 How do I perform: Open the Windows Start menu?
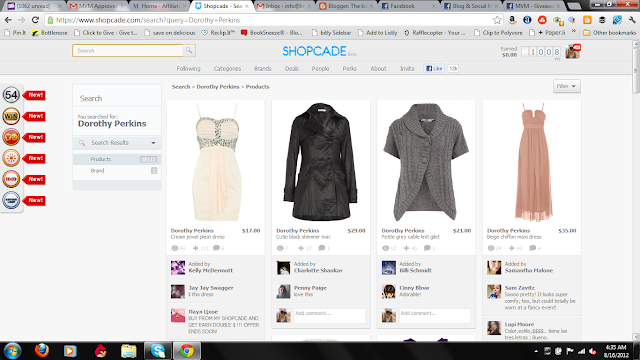12,351
